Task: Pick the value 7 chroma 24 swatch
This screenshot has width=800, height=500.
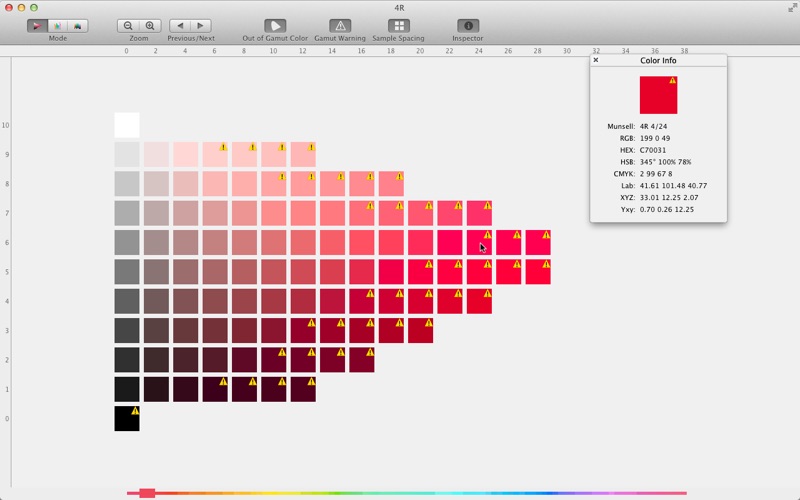Action: [x=480, y=213]
